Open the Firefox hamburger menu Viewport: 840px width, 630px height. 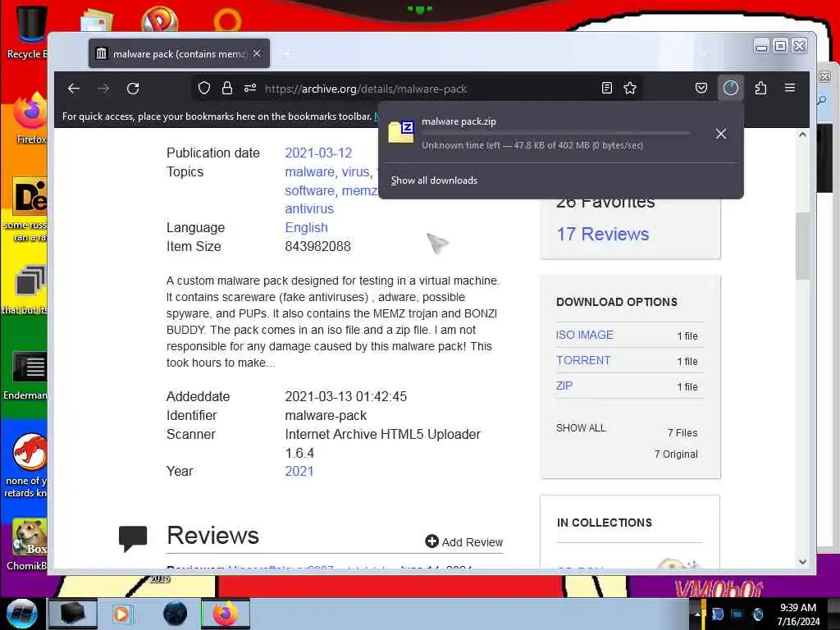(790, 88)
